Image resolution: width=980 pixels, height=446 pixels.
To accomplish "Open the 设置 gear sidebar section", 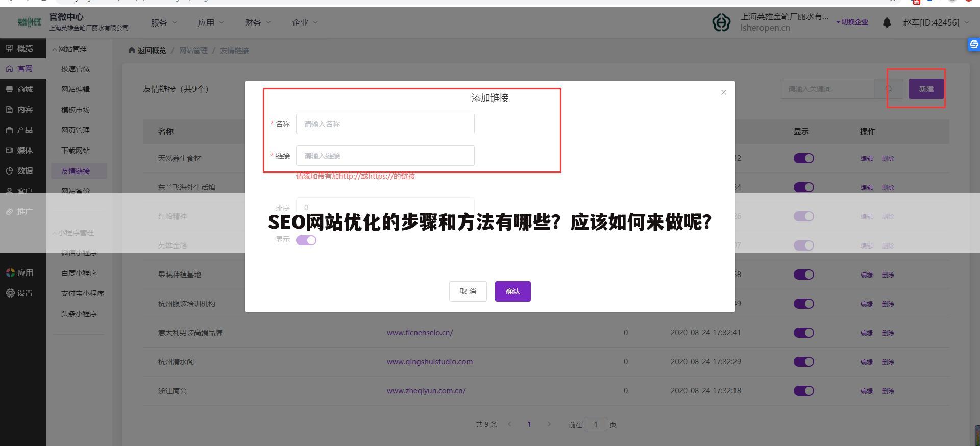I will pyautogui.click(x=19, y=293).
